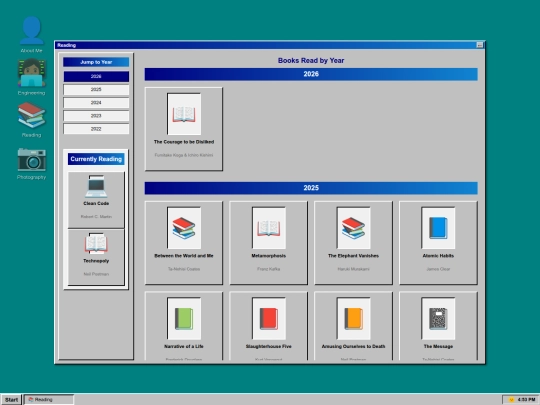Click the Jump to Year header
540x405 pixels.
pos(96,62)
